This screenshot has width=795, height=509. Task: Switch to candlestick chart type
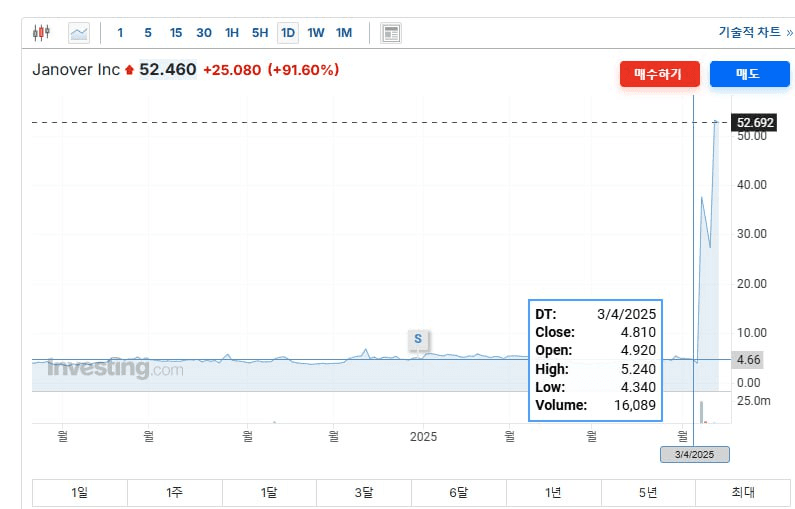41,33
